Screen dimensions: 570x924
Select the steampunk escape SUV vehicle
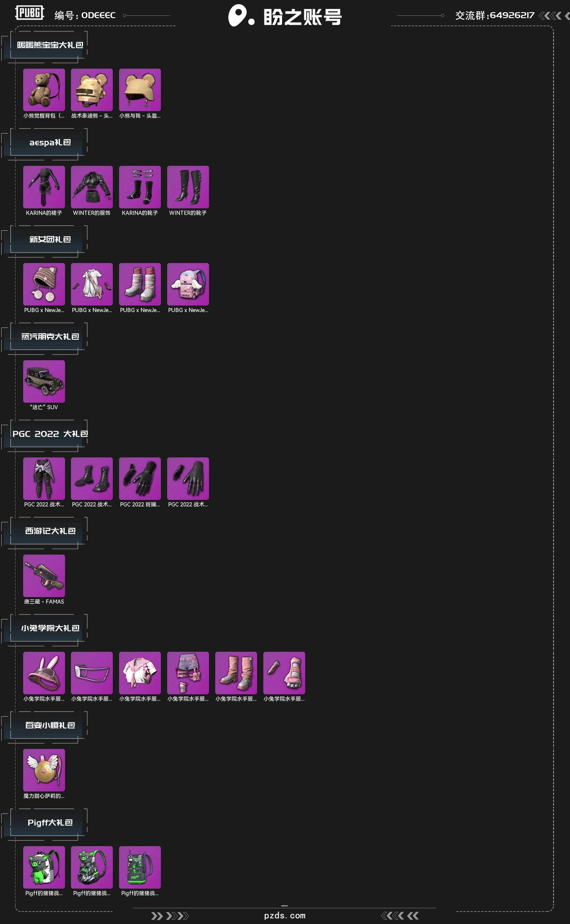(x=44, y=381)
